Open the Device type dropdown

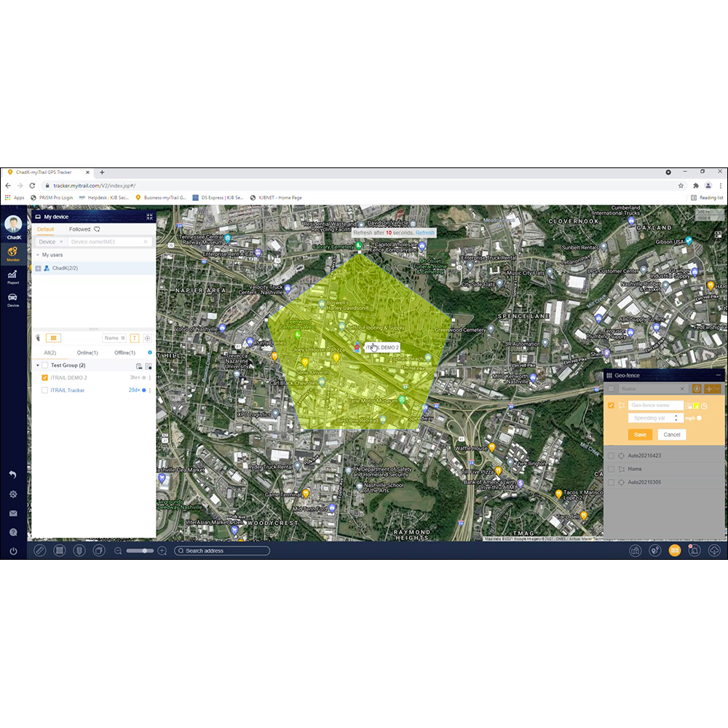pos(50,241)
